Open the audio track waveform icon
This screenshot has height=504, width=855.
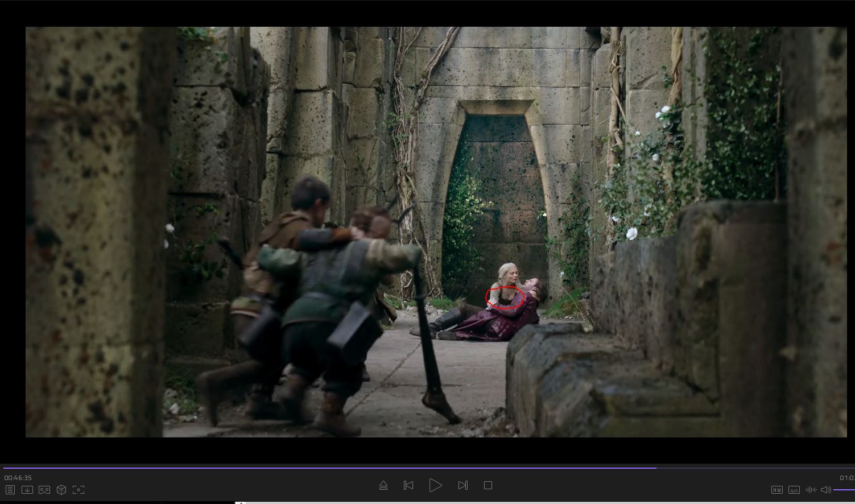pyautogui.click(x=811, y=490)
